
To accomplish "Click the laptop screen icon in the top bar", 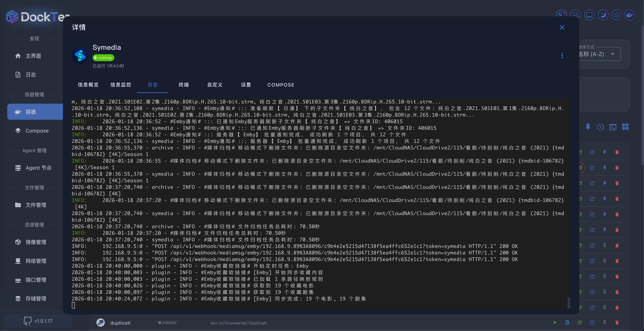I will coord(589,15).
